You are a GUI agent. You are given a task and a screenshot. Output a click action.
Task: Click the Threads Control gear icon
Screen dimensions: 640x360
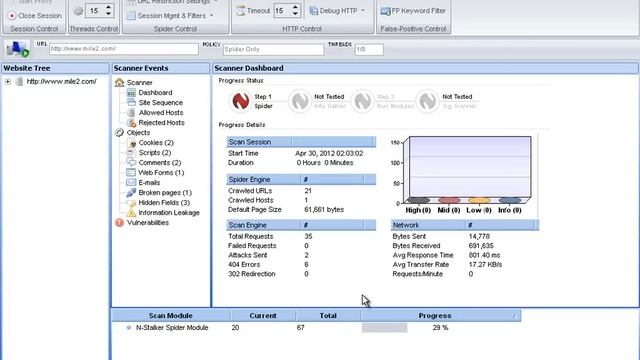point(78,11)
